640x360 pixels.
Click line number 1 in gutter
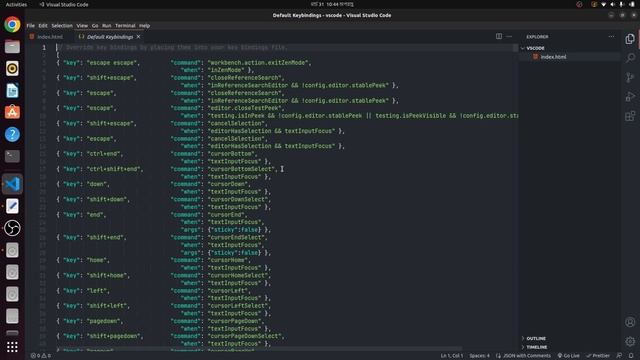coord(44,48)
